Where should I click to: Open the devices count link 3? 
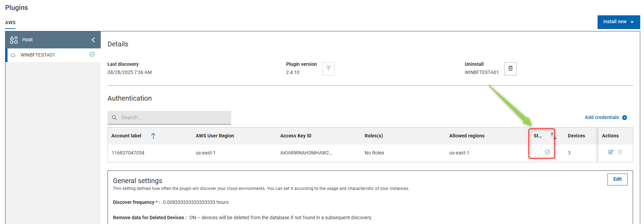(569, 153)
